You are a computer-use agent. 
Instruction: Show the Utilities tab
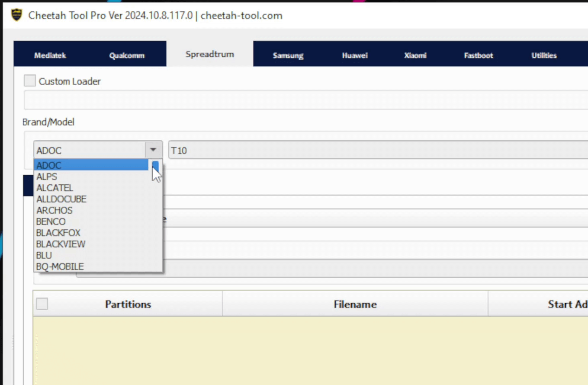pyautogui.click(x=544, y=55)
